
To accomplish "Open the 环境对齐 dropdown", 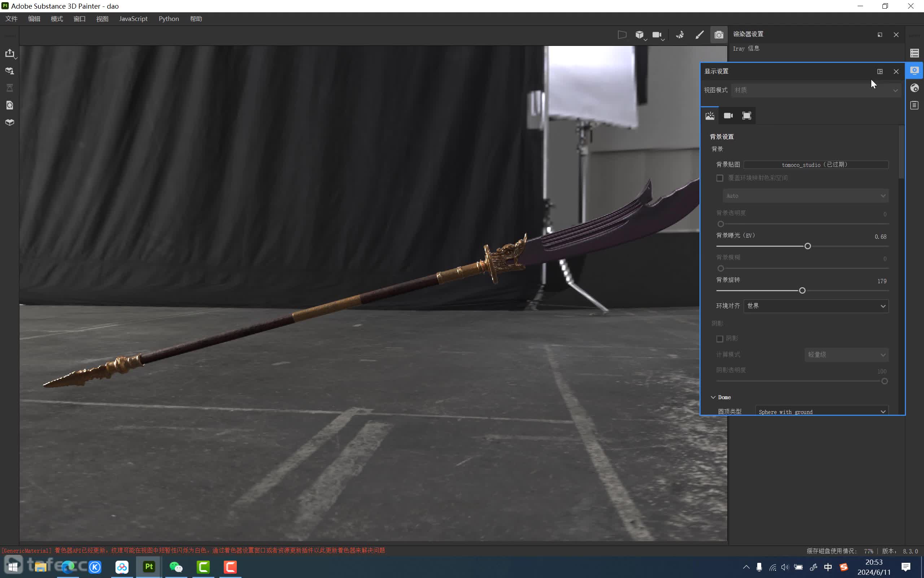I will 816,306.
